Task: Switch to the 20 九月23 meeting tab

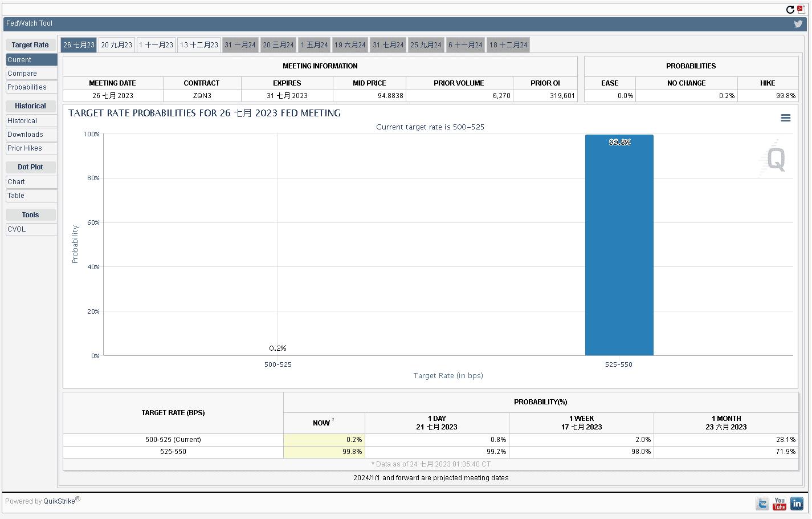Action: click(117, 45)
